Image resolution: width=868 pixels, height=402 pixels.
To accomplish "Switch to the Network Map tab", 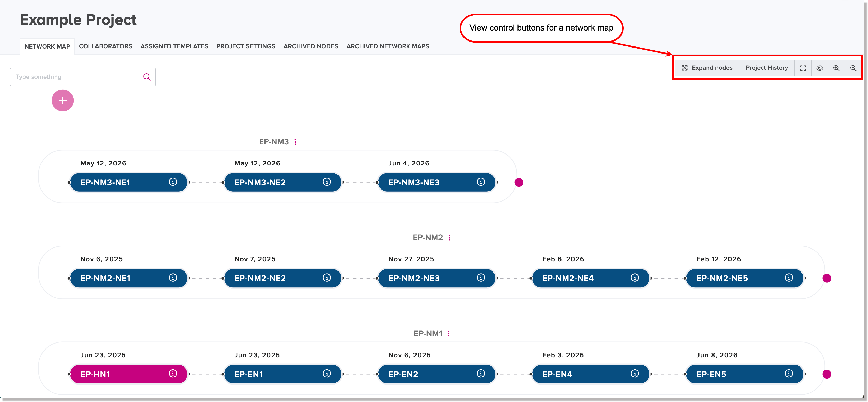I will [47, 46].
